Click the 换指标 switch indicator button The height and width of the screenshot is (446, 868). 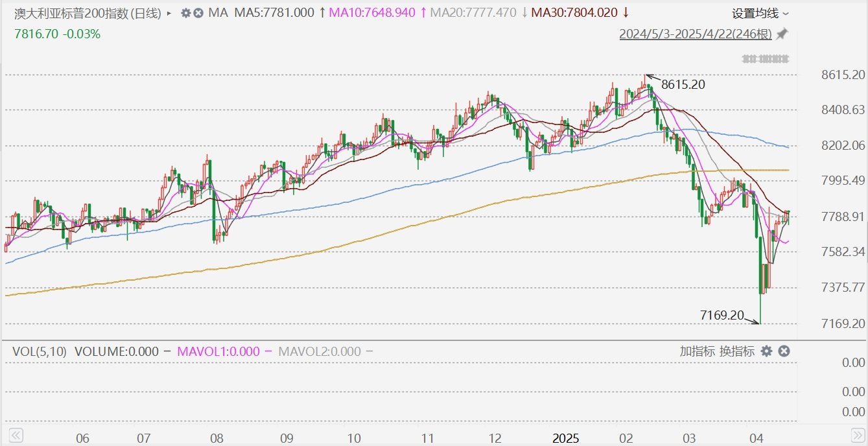point(737,351)
